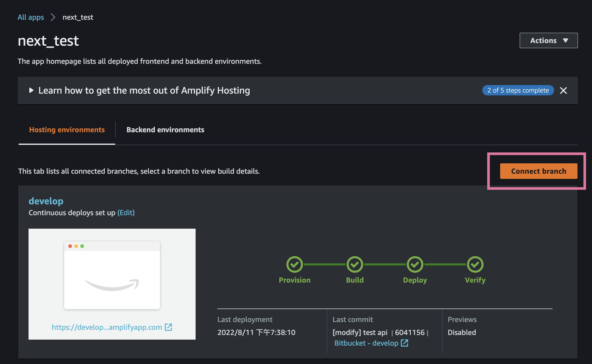
Task: Open Bitbucket - develop commit link
Action: [x=366, y=343]
